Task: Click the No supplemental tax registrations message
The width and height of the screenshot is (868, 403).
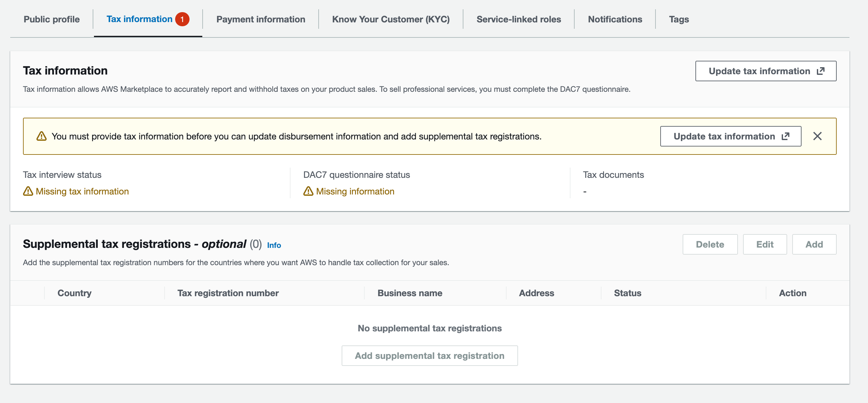Action: pos(430,328)
